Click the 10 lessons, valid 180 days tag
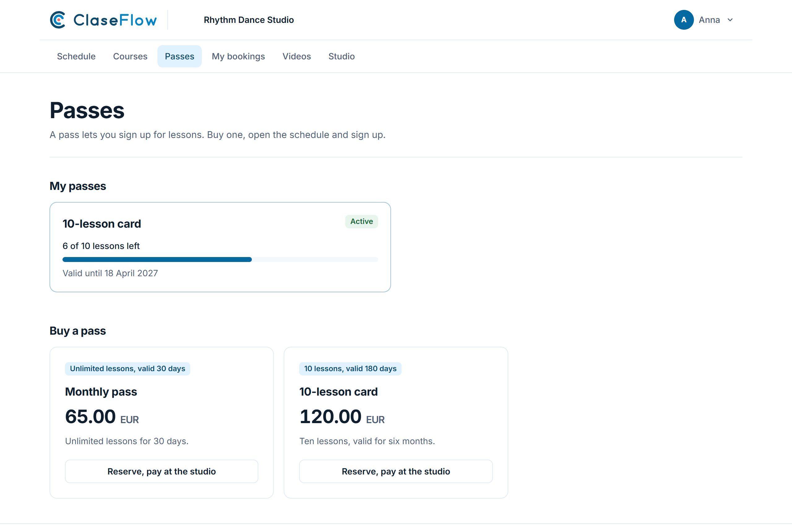Image resolution: width=792 pixels, height=532 pixels. coord(350,369)
